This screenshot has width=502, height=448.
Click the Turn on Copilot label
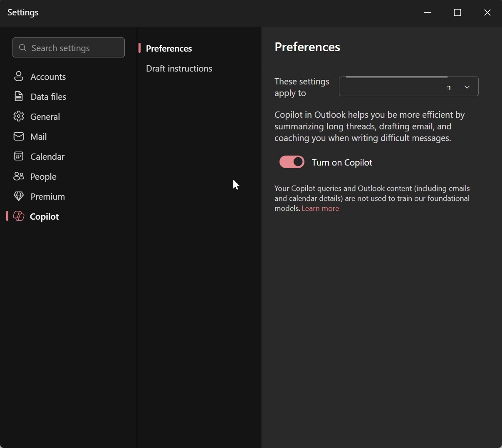tap(342, 163)
